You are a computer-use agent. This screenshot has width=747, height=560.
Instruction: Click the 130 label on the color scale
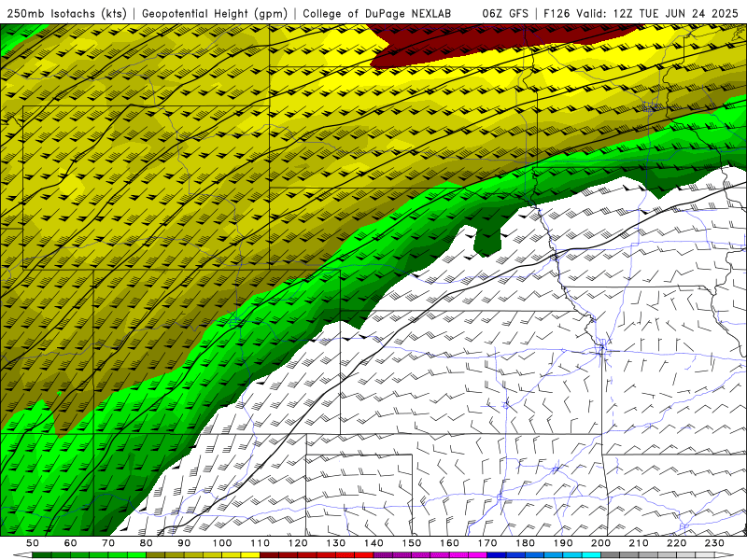click(336, 543)
